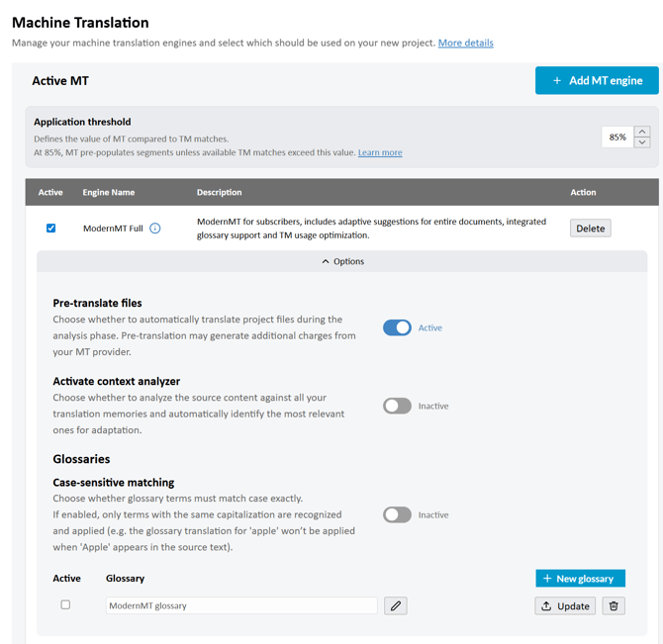Click the 85% threshold value field

click(617, 137)
